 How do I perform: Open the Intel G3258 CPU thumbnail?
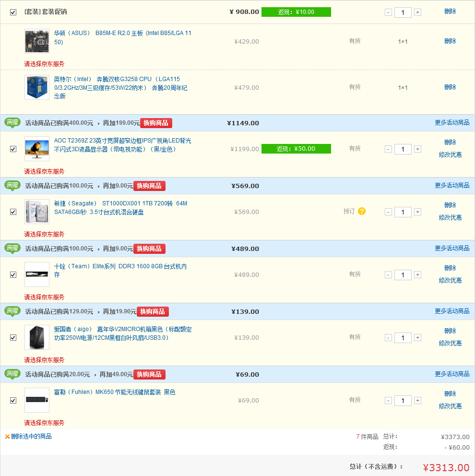tap(37, 87)
